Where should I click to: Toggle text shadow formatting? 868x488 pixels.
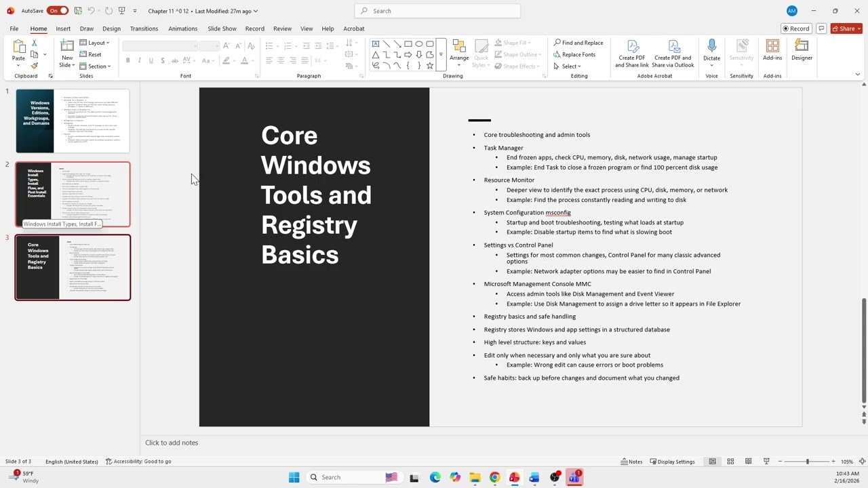[163, 60]
